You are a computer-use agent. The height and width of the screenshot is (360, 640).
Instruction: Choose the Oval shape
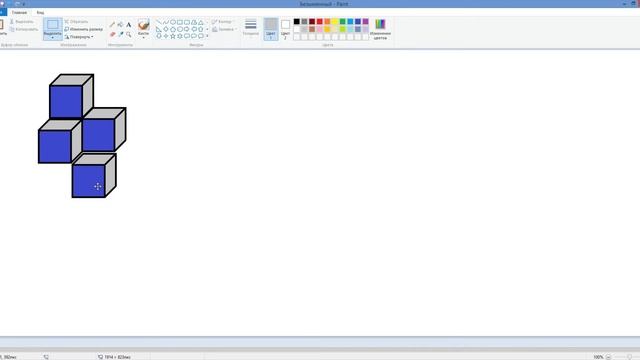[x=173, y=22]
